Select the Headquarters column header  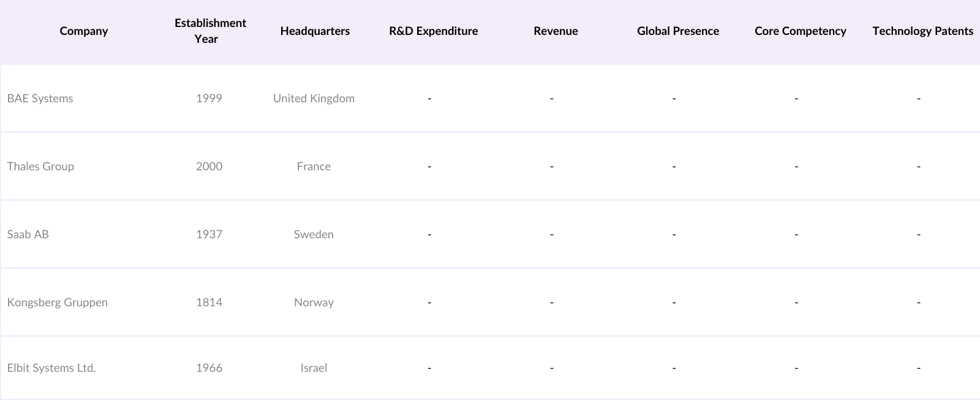tap(315, 31)
